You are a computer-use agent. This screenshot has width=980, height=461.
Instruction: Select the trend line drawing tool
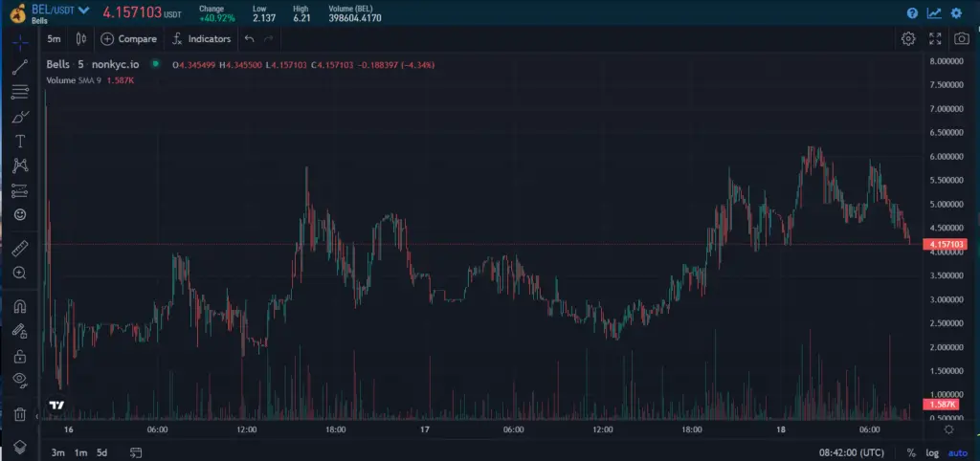tap(20, 68)
